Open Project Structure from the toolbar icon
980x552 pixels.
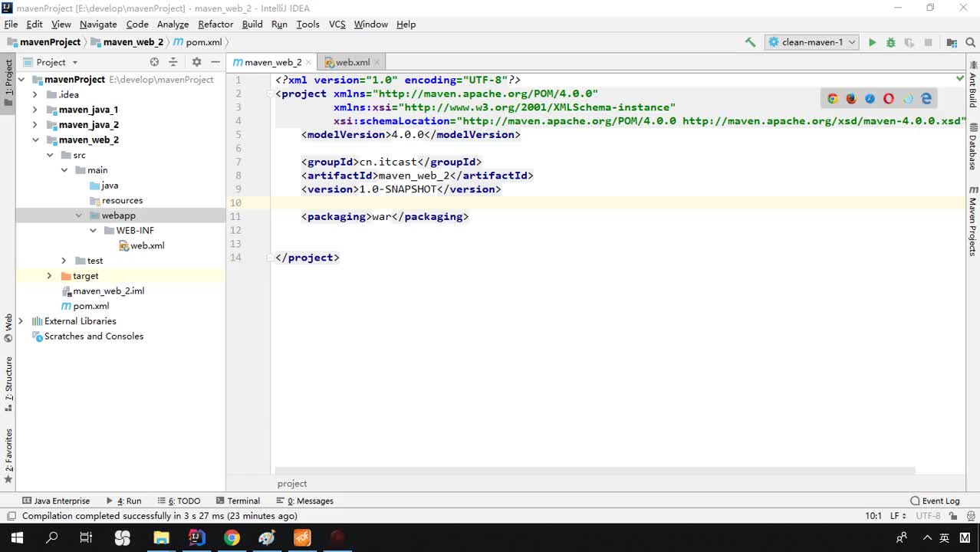[952, 43]
